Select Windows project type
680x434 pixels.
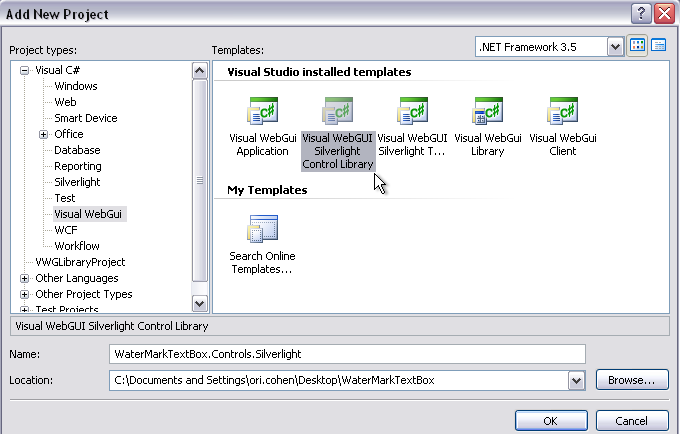point(76,86)
